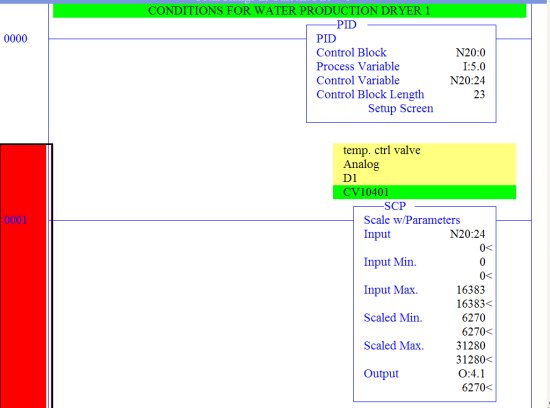
Task: Open the PID Setup Screen link
Action: pos(401,108)
